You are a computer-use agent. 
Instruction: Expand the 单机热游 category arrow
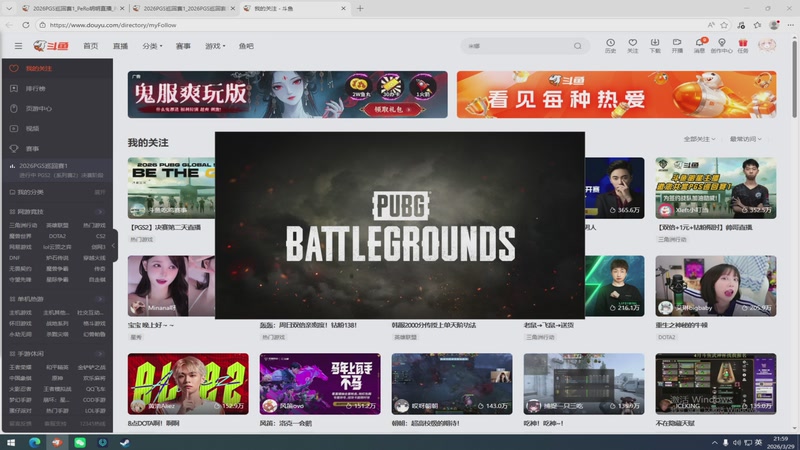coord(100,299)
